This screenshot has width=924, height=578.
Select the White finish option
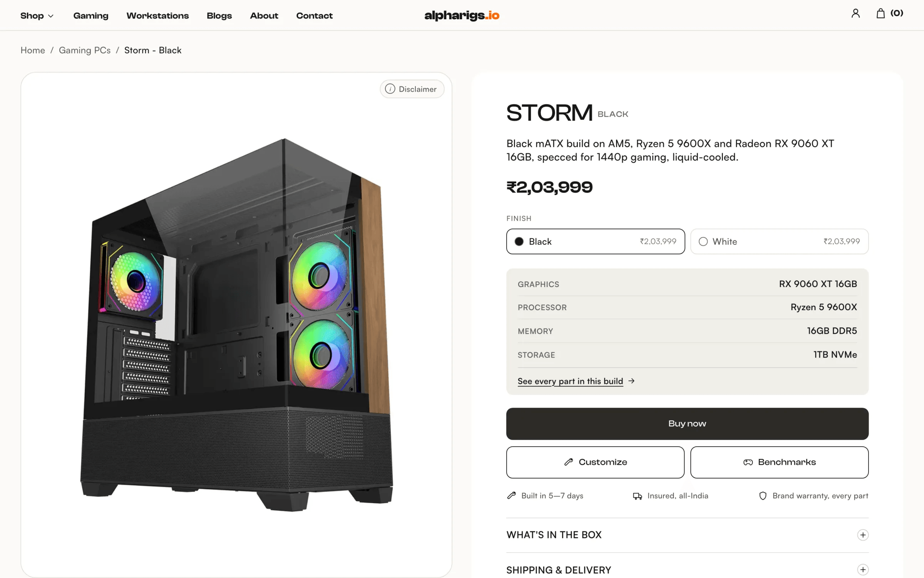[x=779, y=242]
